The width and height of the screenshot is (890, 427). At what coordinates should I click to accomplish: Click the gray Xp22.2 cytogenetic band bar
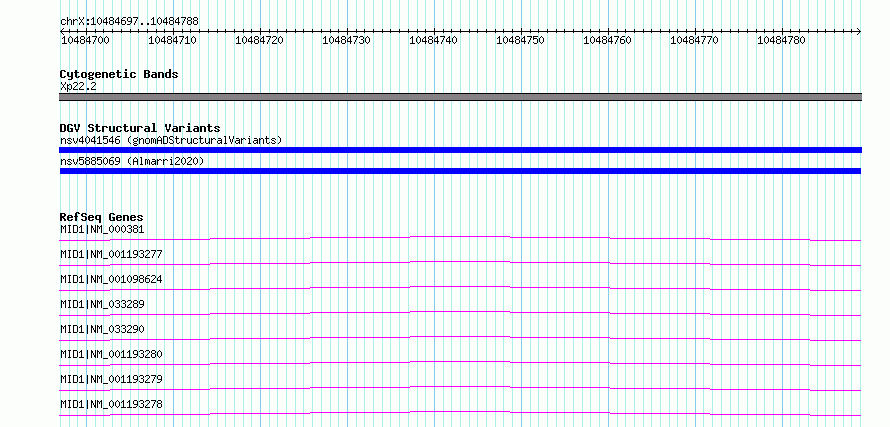(x=460, y=97)
